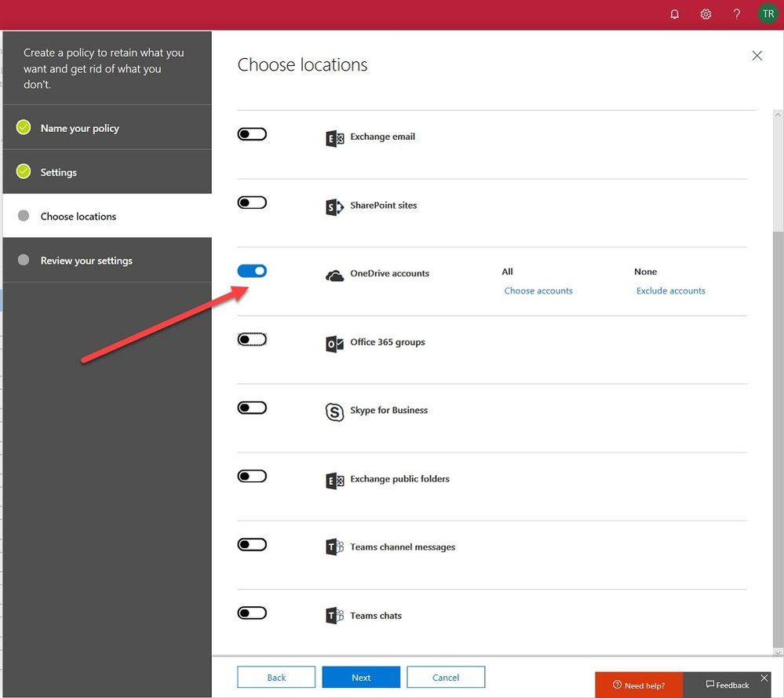
Task: Click the 'Exchange public folders' label
Action: click(x=399, y=479)
